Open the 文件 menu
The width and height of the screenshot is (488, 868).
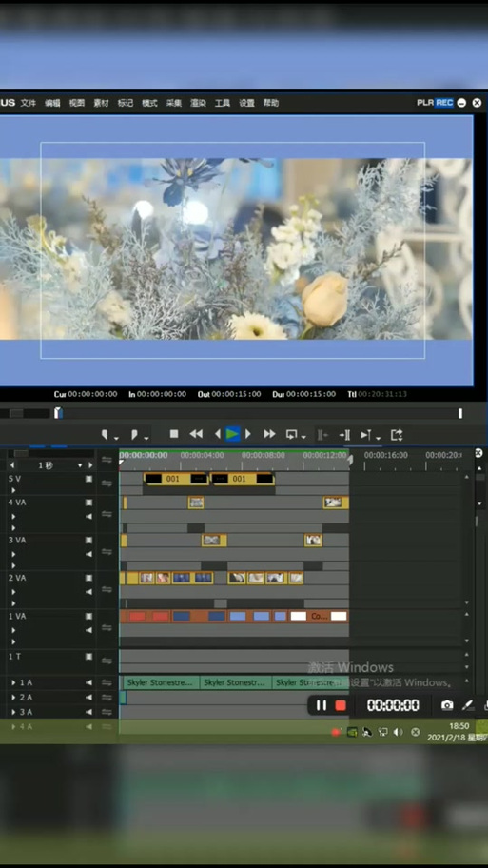pos(29,103)
